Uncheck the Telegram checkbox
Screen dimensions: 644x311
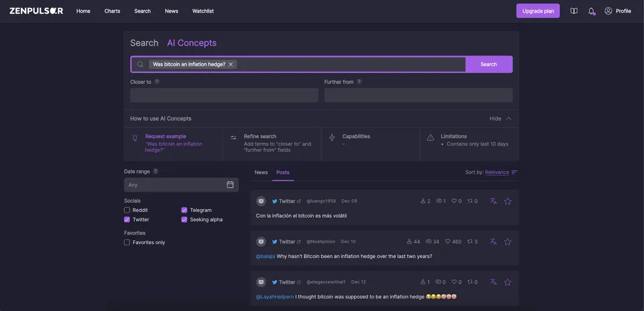click(x=184, y=210)
